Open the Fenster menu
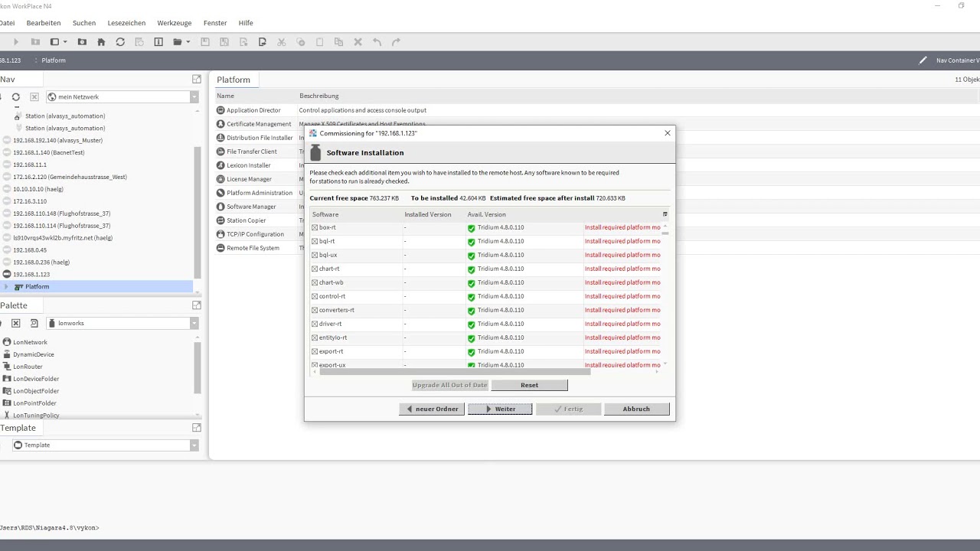Viewport: 980px width, 551px height. pos(215,23)
